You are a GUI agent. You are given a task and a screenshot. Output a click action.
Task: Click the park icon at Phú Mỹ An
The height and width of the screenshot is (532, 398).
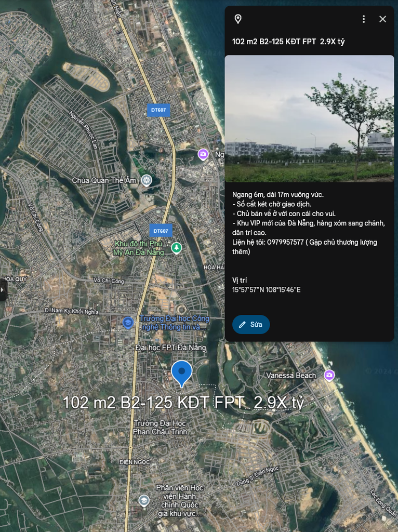pos(176,248)
